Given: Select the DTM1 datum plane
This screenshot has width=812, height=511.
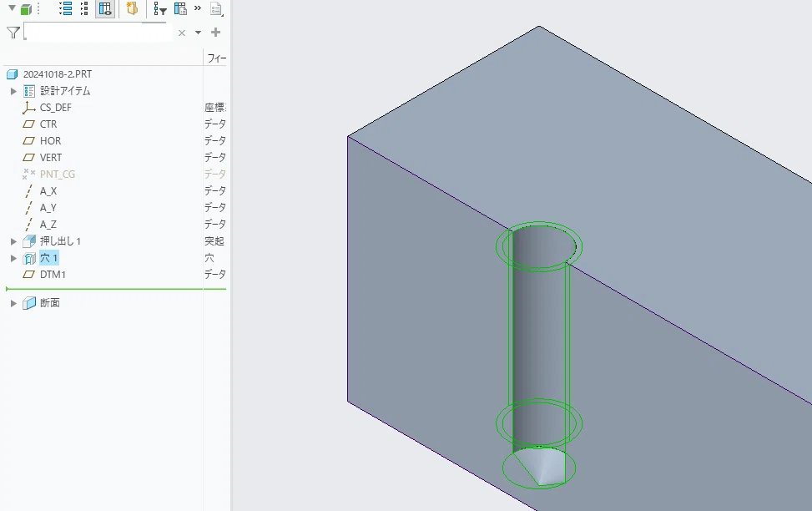Looking at the screenshot, I should coord(53,275).
